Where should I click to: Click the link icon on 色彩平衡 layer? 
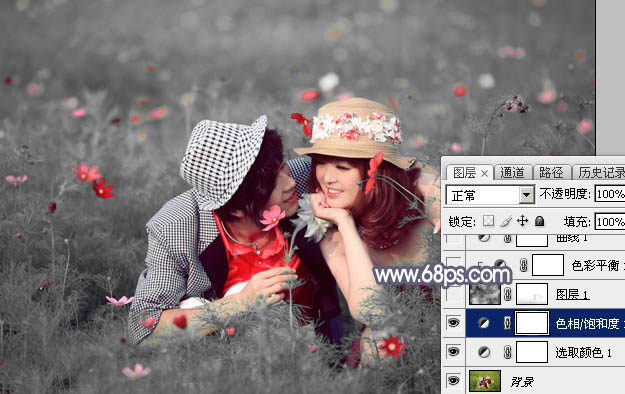point(523,265)
